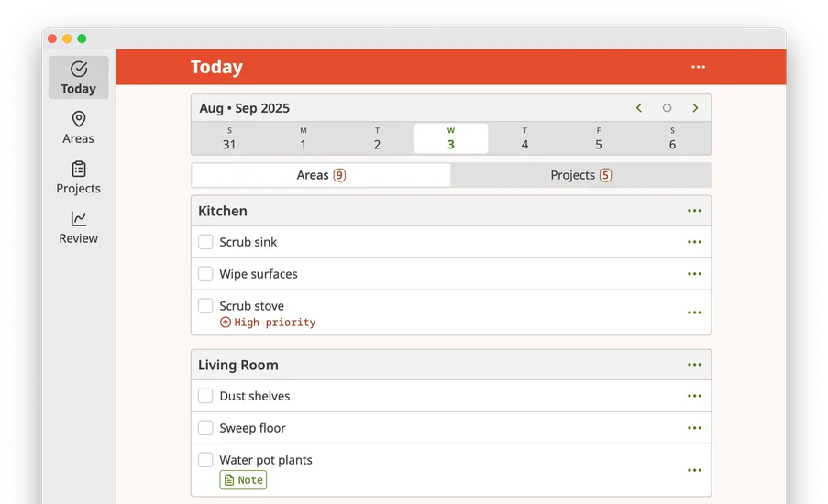Viewport: 828px width, 504px height.
Task: Open options for Water pot plants task
Action: [x=694, y=470]
